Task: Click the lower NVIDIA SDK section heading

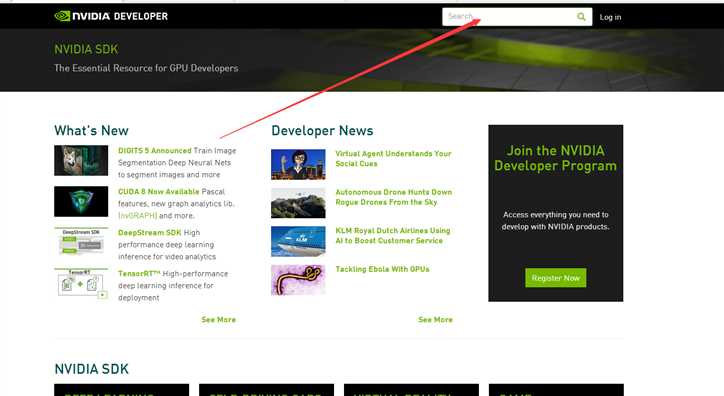Action: pos(91,369)
